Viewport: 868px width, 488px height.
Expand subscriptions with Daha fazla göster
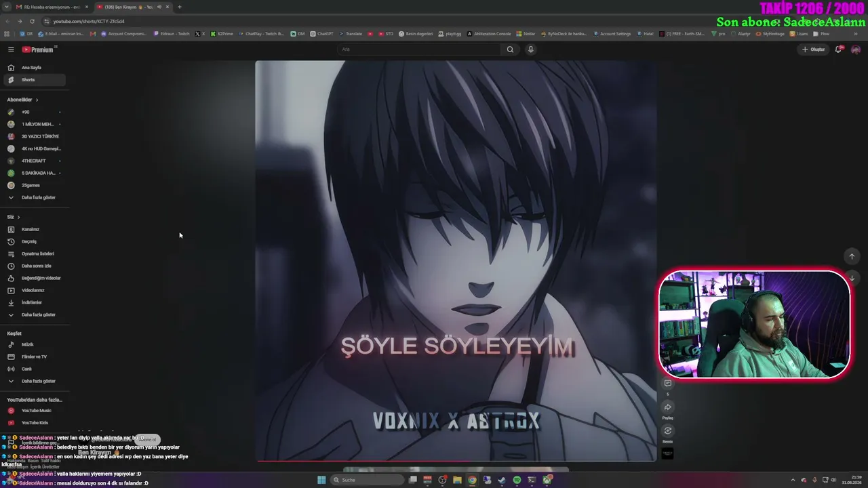(x=35, y=197)
